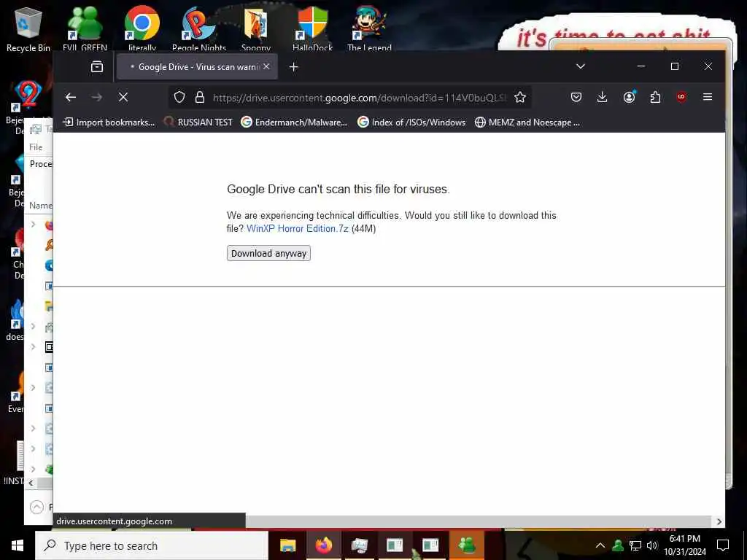Launch the Chrome 'literally' desktop shortcut
Viewport: 747px width, 560px height.
point(142,28)
